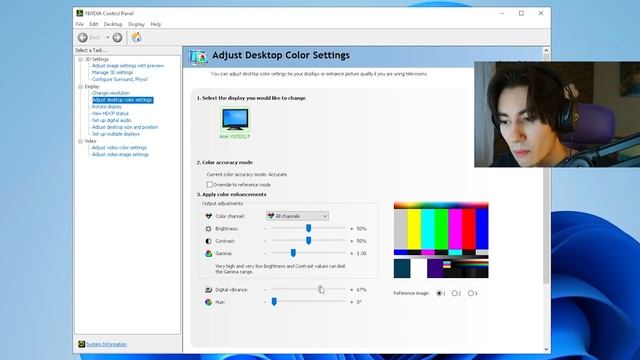Open Configure Surround, PhysX
This screenshot has height=360, width=640.
(120, 79)
